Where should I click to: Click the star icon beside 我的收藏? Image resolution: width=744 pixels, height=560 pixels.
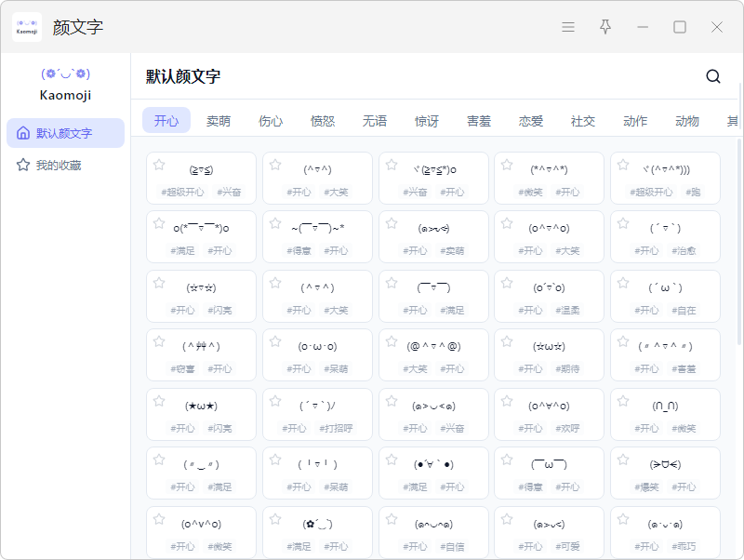(23, 165)
